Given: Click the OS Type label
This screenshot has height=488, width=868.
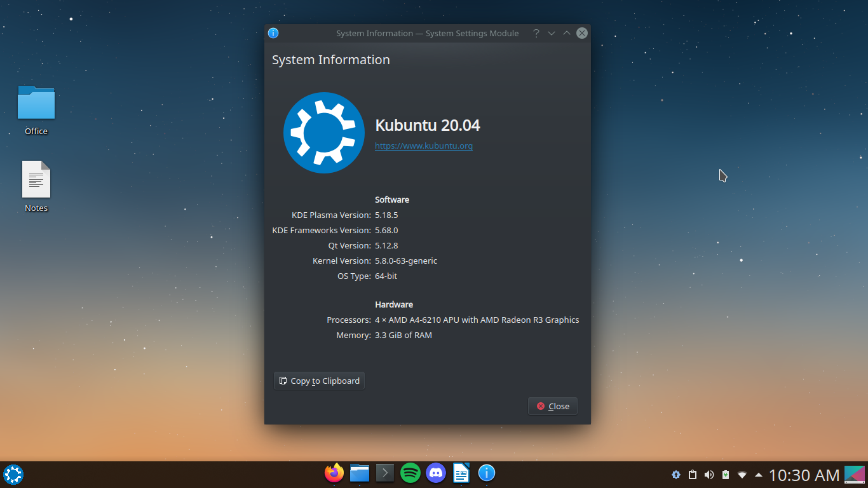Looking at the screenshot, I should [x=355, y=276].
